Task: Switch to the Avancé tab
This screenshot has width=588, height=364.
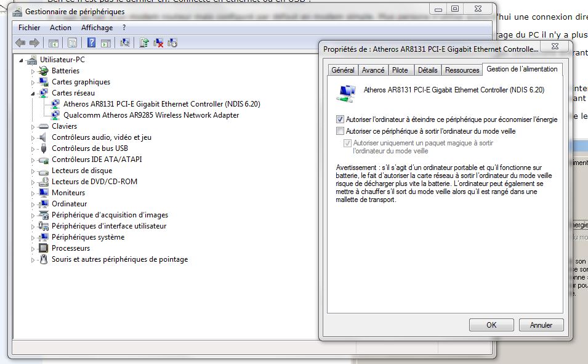Action: click(x=373, y=70)
